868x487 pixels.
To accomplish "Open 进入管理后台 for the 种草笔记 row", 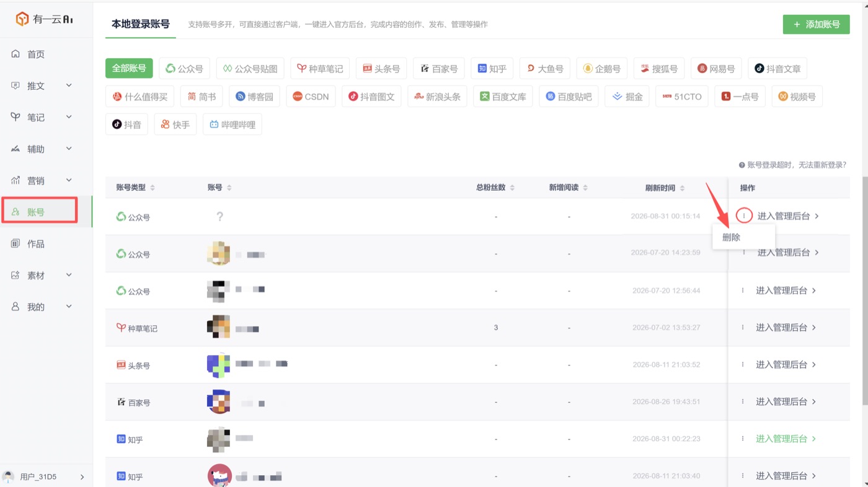I will (x=786, y=327).
